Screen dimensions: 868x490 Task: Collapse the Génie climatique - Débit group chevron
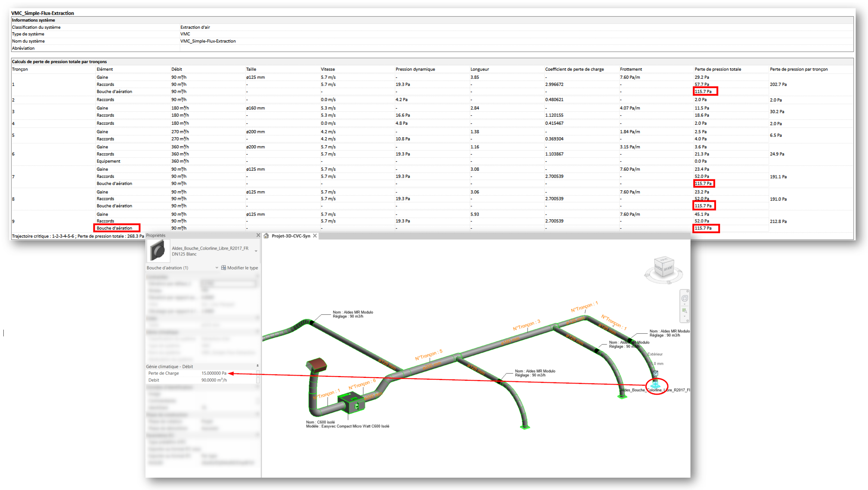[x=257, y=366]
